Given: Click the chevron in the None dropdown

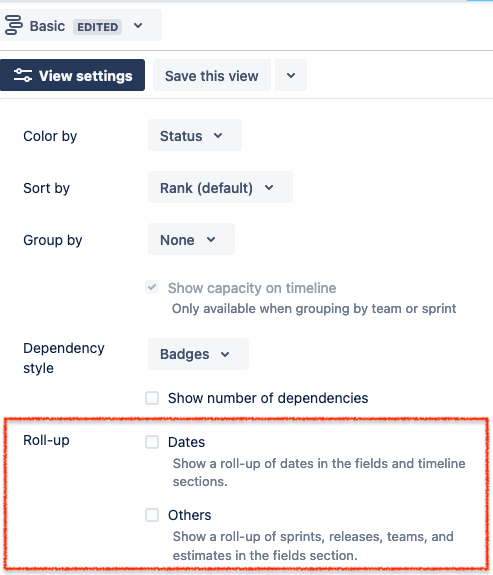Looking at the screenshot, I should (211, 240).
